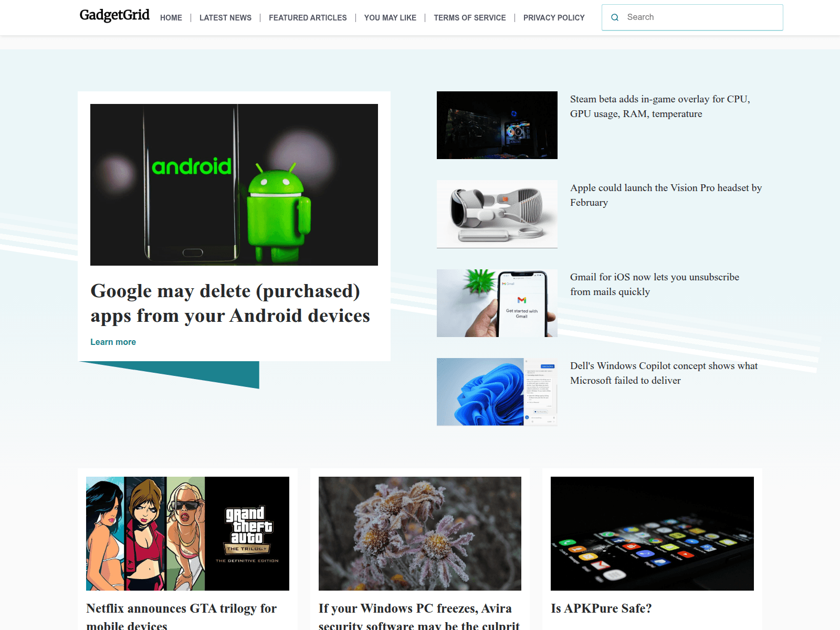The height and width of the screenshot is (630, 840).
Task: Select YOU MAY LIKE menu item
Action: coord(390,18)
